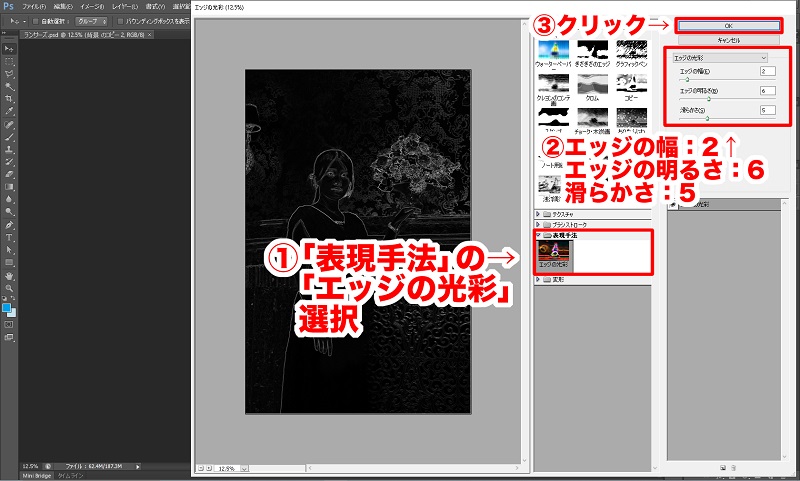Image resolution: width=800 pixels, height=481 pixels.
Task: Open the グループ auto-select dropdown
Action: tap(92, 21)
